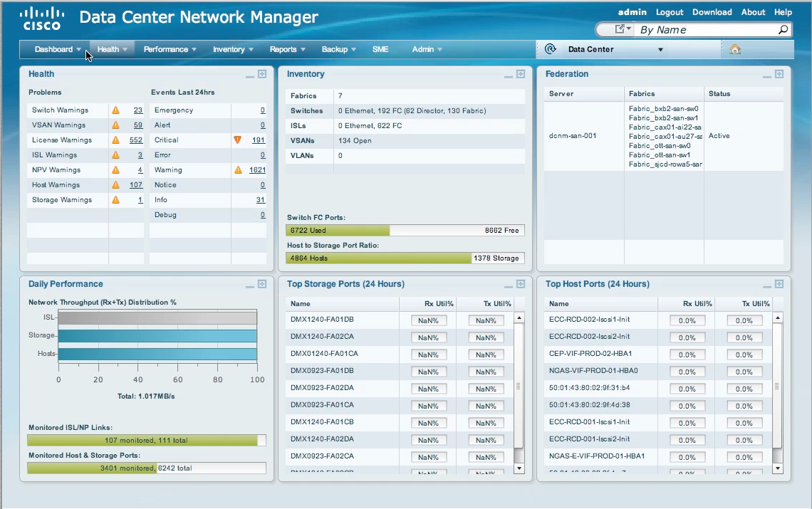The image size is (812, 509).
Task: Click the admin user link
Action: coord(633,12)
